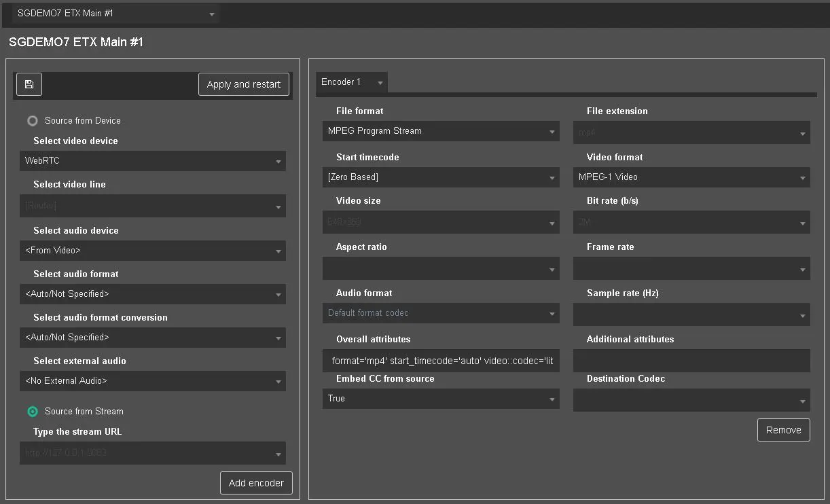830x504 pixels.
Task: Click the Additional attributes input field
Action: click(x=691, y=361)
